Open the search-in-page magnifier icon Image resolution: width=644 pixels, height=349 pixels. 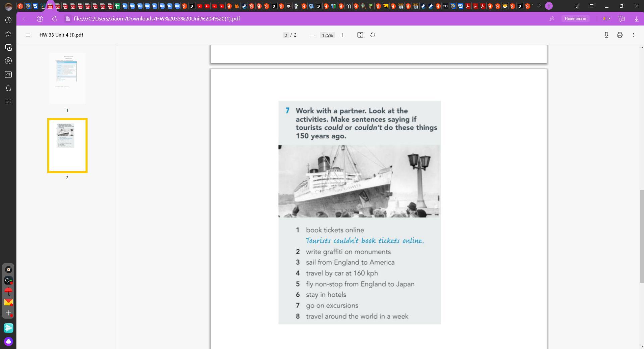pyautogui.click(x=552, y=19)
